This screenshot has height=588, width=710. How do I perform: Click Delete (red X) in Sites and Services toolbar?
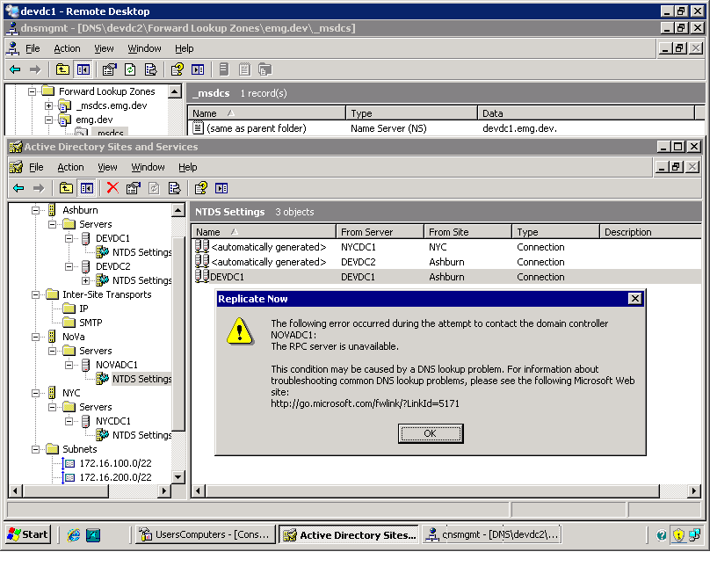click(x=112, y=187)
